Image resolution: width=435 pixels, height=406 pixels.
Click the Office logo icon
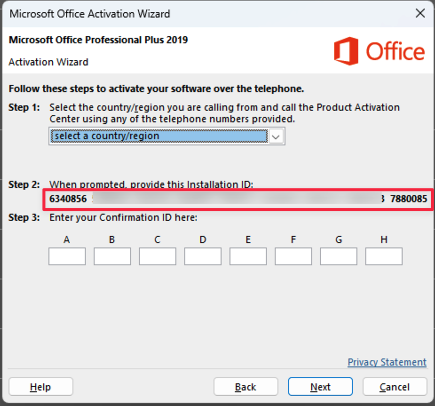click(346, 51)
